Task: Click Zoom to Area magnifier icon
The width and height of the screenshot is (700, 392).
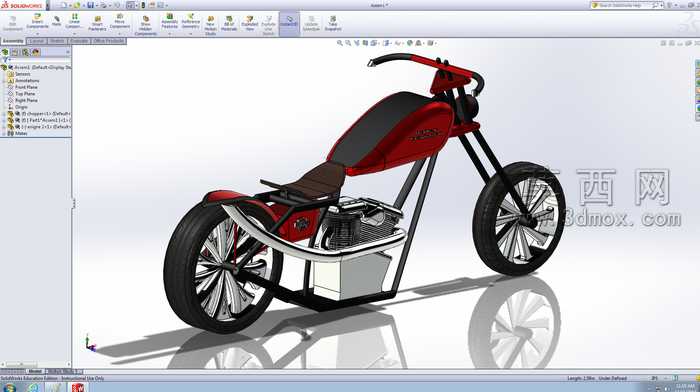Action: coord(348,43)
